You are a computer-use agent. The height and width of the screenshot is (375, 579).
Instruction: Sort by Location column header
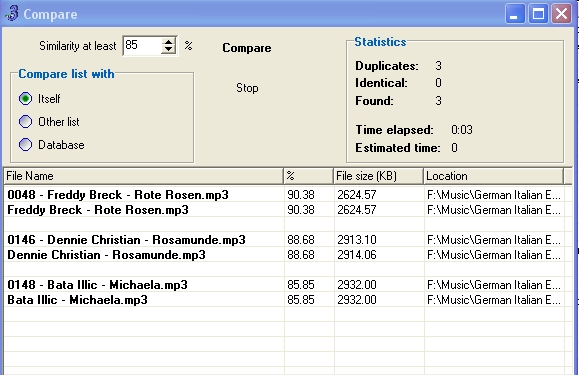tap(493, 176)
